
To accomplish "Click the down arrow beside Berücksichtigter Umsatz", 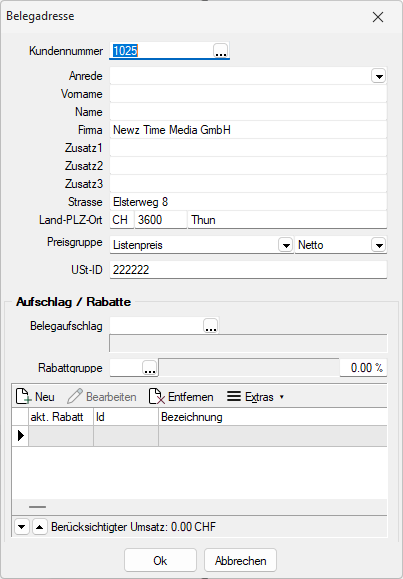I will (21, 527).
